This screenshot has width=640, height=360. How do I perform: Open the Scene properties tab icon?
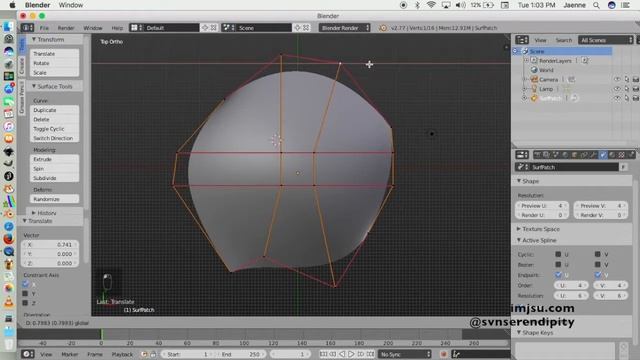(x=556, y=155)
